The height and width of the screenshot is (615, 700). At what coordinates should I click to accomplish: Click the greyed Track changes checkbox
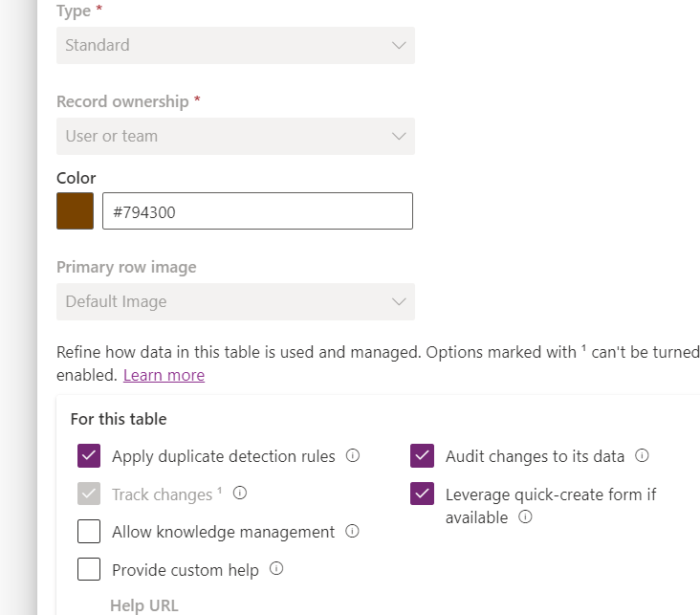[89, 494]
